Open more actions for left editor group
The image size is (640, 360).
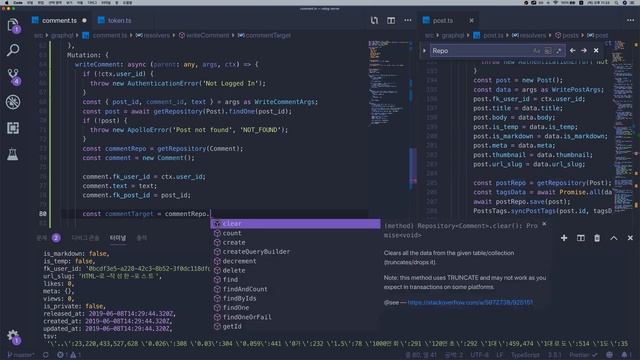pyautogui.click(x=408, y=20)
